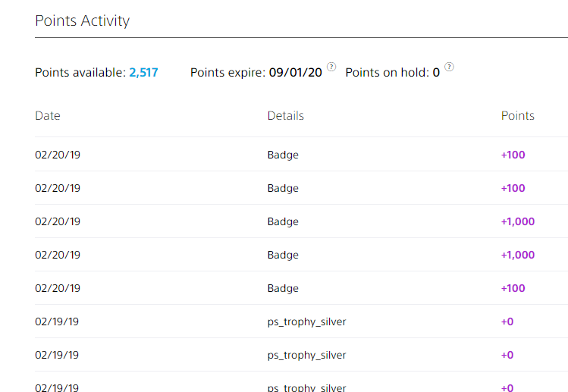
Task: Click help icon next to Points expire
Action: pyautogui.click(x=331, y=67)
